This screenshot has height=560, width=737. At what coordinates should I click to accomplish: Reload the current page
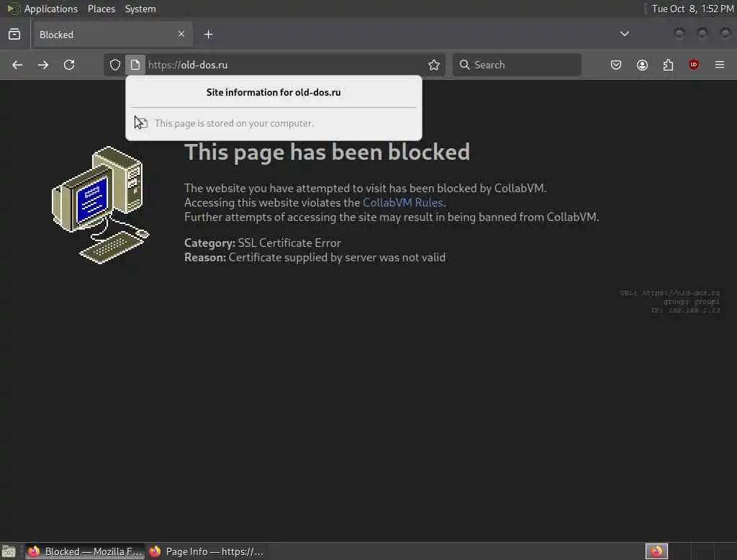click(69, 65)
